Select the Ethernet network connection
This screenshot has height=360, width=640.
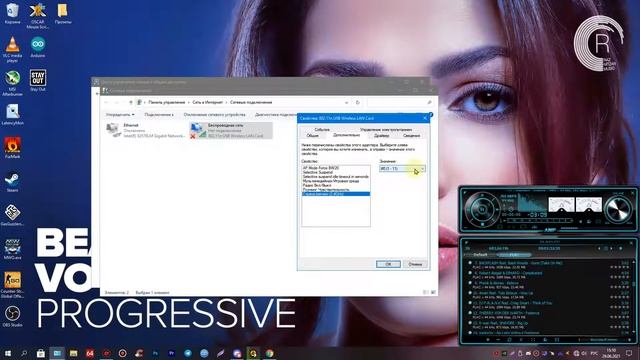click(145, 130)
